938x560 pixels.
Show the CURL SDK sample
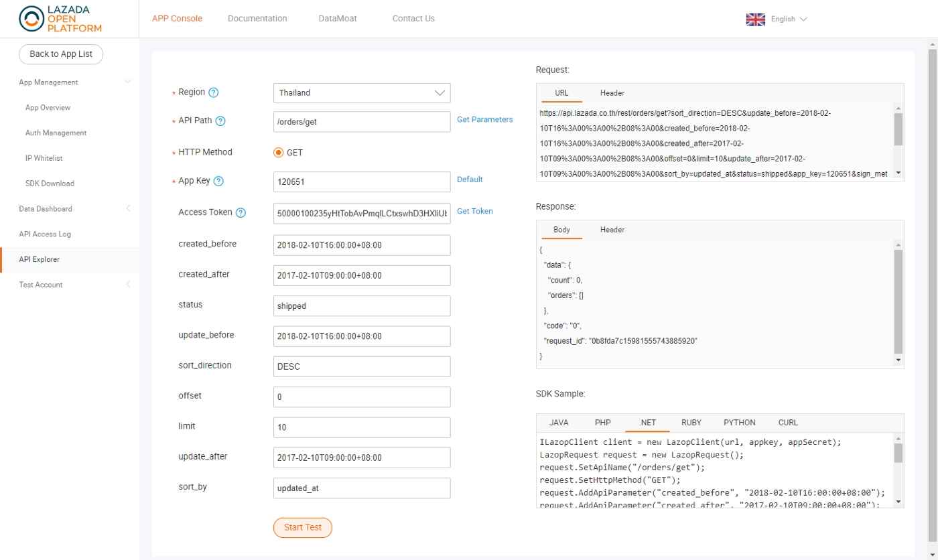788,423
